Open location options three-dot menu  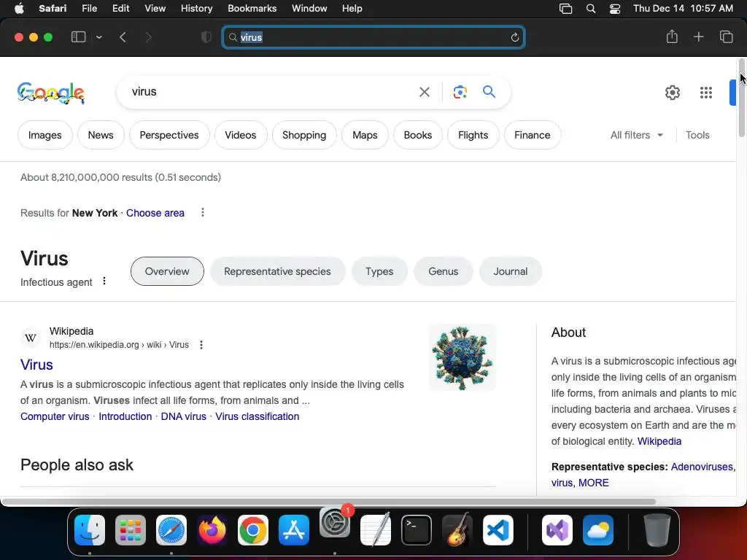coord(203,212)
